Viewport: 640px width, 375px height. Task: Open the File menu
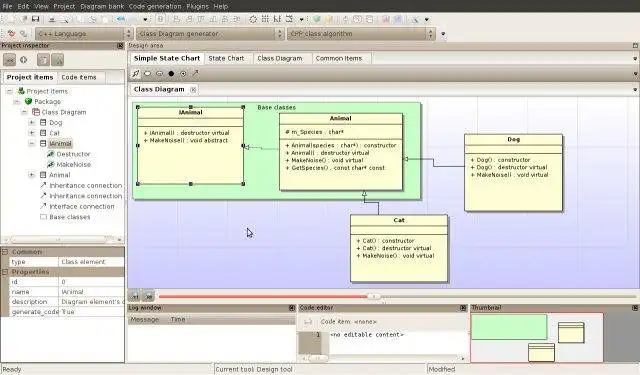(x=7, y=6)
